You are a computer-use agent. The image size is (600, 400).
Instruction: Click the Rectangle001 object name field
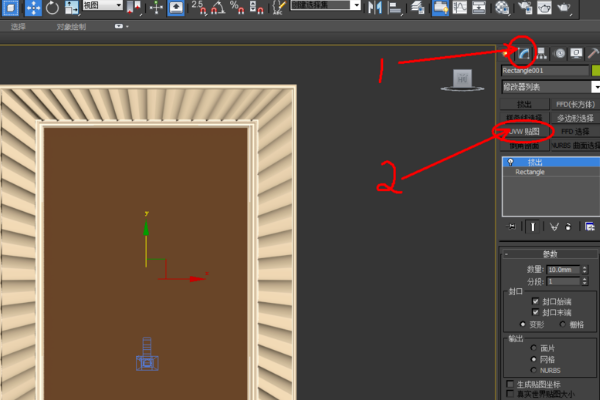(x=545, y=70)
